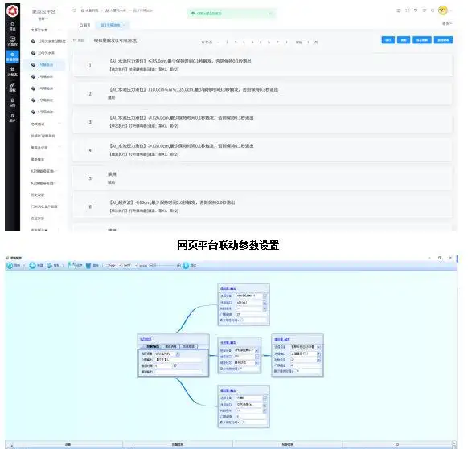Open the link-chain icon in black sidebar
The width and height of the screenshot is (476, 449).
(x=12, y=87)
